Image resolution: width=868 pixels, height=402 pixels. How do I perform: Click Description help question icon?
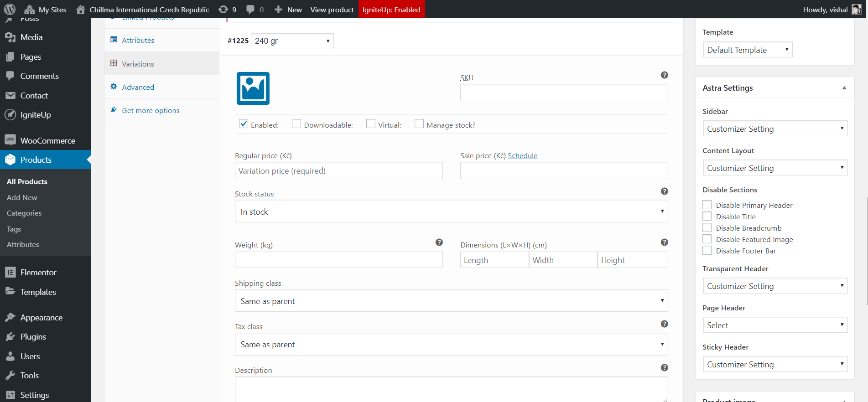(x=665, y=368)
